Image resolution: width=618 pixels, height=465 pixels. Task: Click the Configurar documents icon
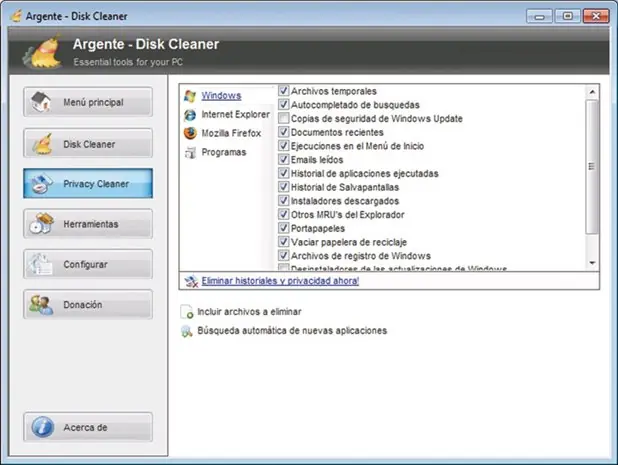point(40,264)
